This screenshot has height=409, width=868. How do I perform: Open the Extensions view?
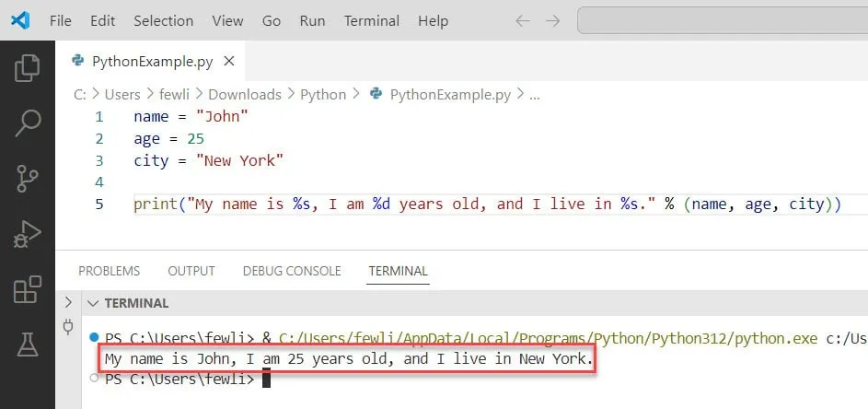click(28, 289)
